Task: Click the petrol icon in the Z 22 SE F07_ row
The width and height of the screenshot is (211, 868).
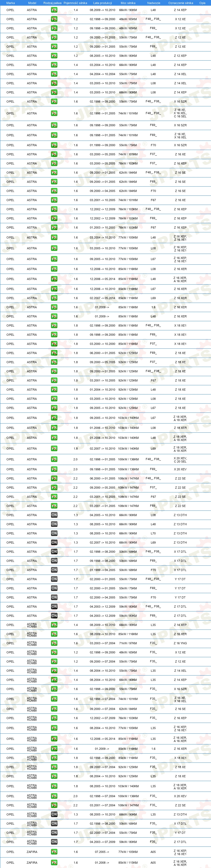Action: tap(54, 487)
